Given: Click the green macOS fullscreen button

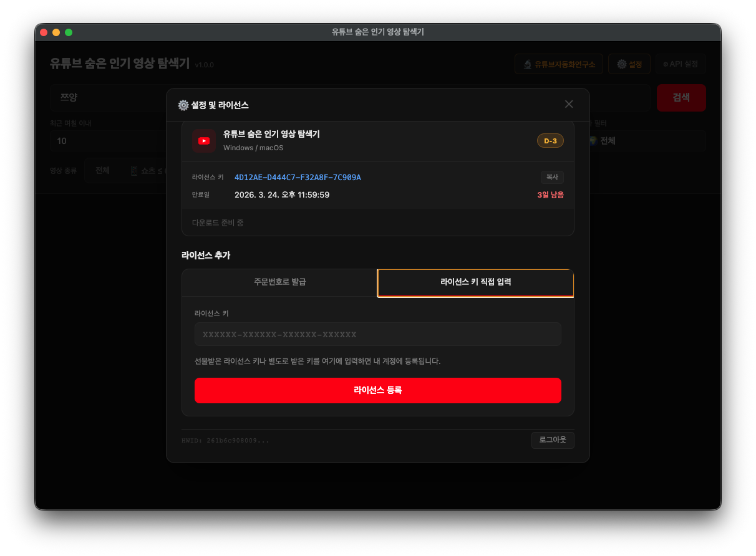Looking at the screenshot, I should click(69, 32).
